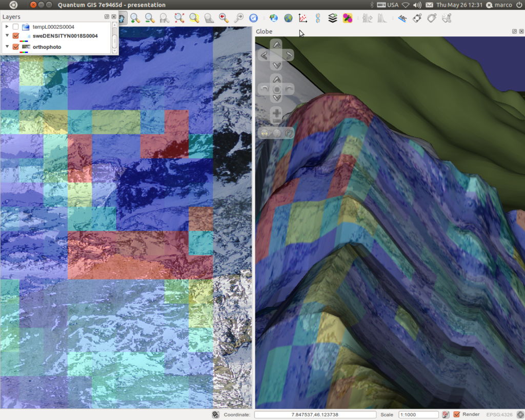Uncheck the sweDENSITYN0018S0004 layer checkbox
Viewport: 525px width, 420px height.
pos(15,36)
